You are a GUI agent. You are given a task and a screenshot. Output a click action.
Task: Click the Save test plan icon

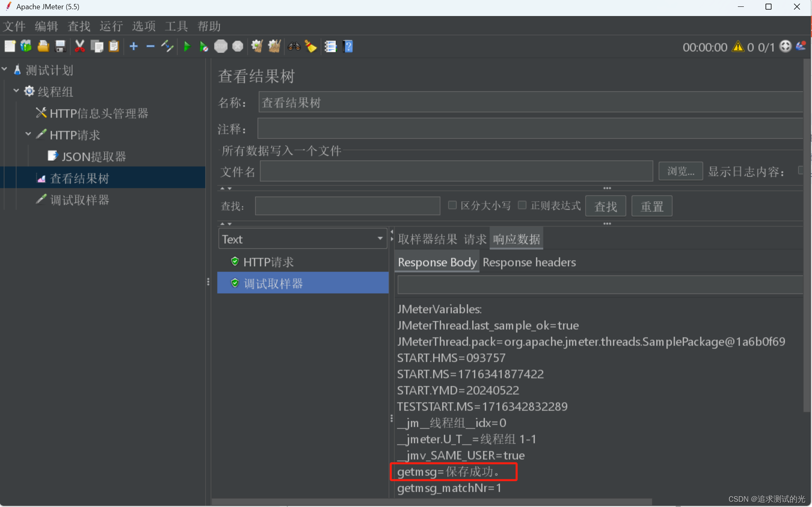[x=61, y=47]
